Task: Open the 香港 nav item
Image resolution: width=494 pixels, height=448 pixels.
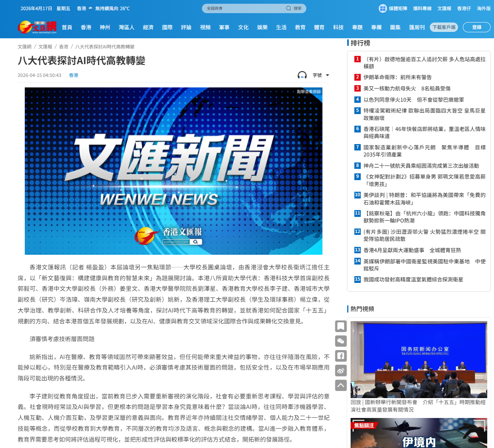Action: (x=86, y=27)
